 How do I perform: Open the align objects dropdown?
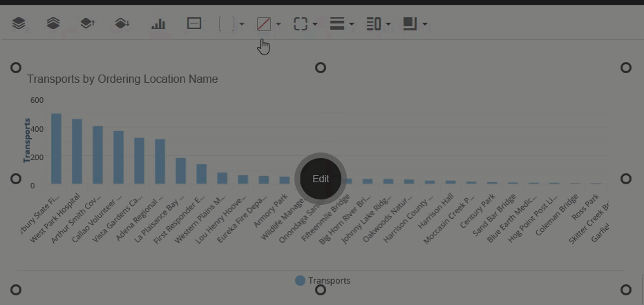tap(379, 24)
